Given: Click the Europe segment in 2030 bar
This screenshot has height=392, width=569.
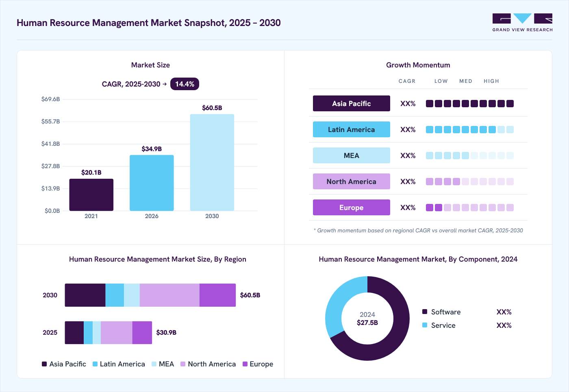Looking at the screenshot, I should point(217,295).
